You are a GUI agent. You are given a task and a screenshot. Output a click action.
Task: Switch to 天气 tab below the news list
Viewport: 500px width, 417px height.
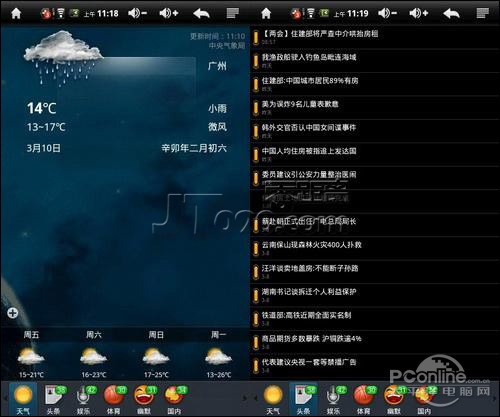tap(273, 399)
